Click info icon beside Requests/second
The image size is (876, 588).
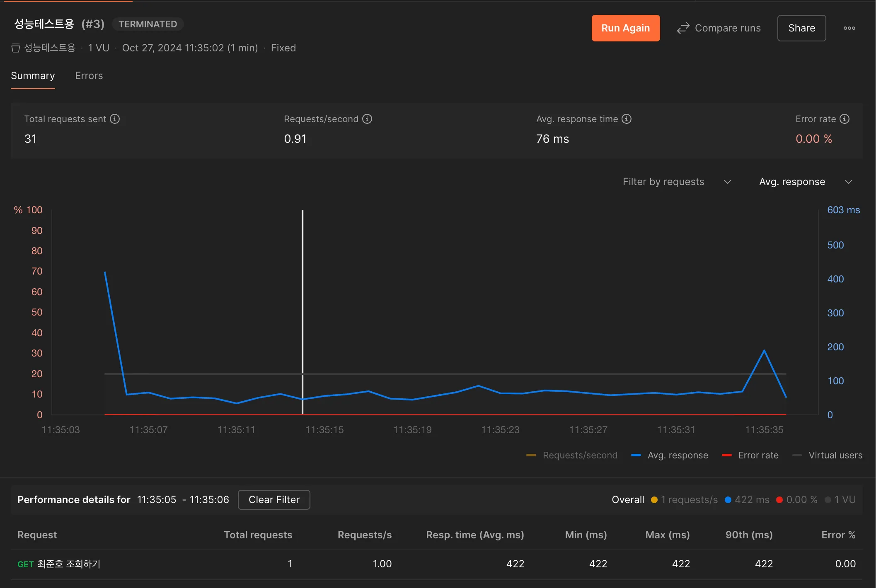coord(367,119)
